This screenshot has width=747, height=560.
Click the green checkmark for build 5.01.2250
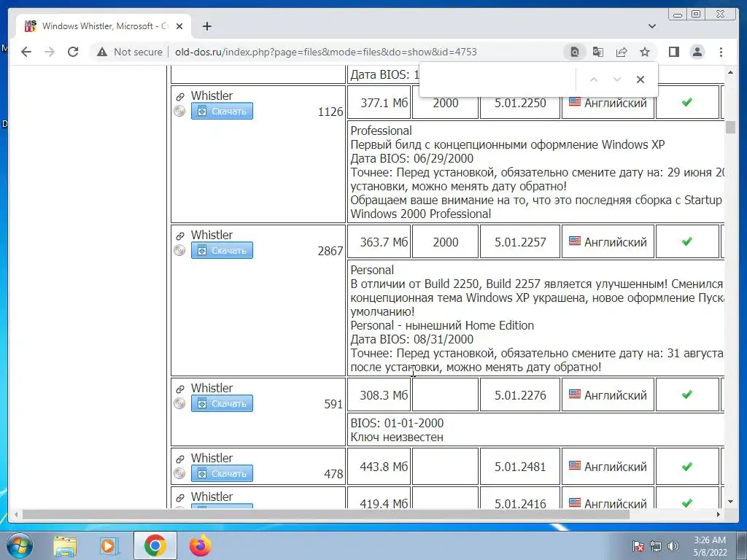pyautogui.click(x=687, y=102)
